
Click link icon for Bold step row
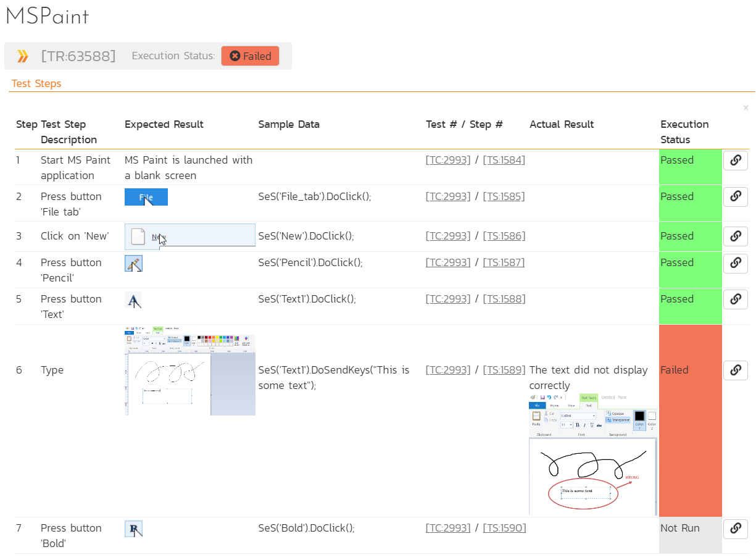tap(735, 529)
